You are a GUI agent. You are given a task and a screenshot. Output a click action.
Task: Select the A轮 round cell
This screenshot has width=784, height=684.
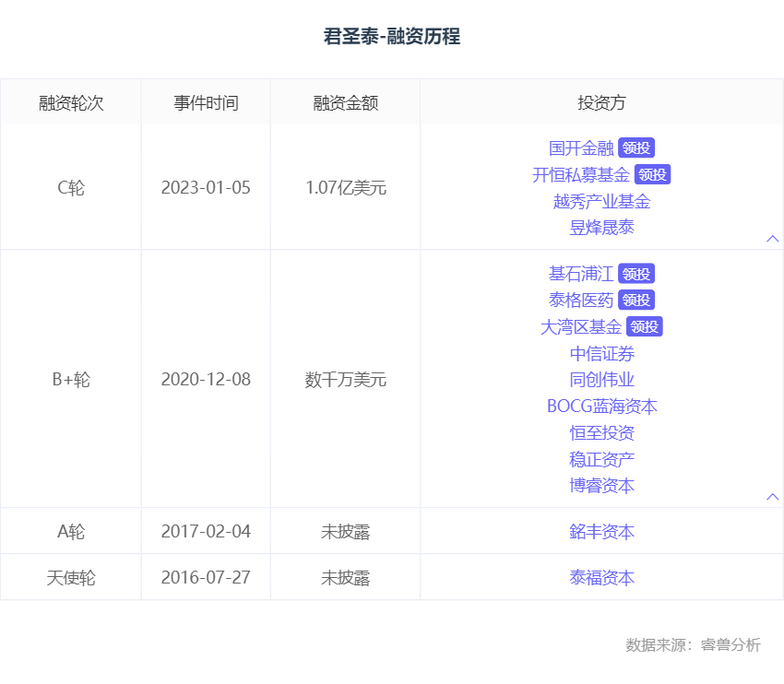71,532
